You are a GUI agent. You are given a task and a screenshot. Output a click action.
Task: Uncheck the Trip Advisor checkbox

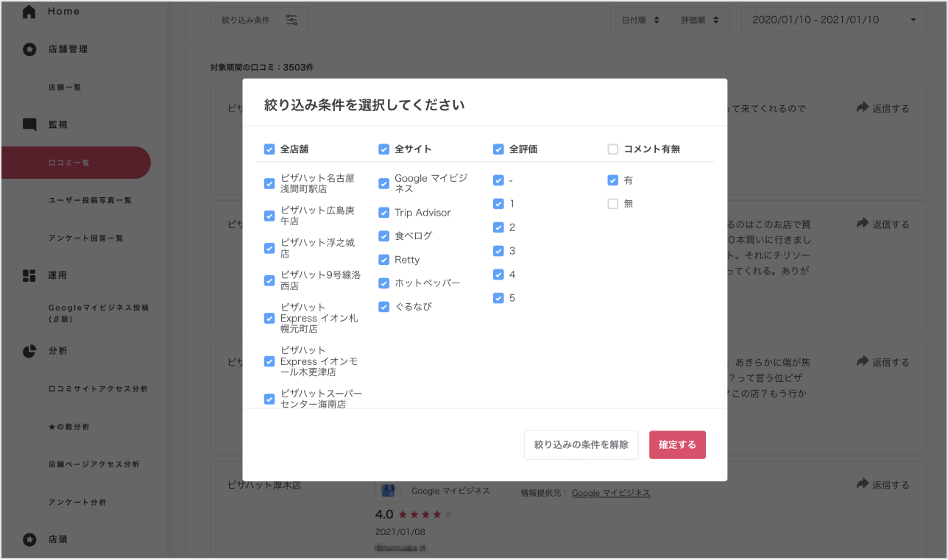pos(383,212)
